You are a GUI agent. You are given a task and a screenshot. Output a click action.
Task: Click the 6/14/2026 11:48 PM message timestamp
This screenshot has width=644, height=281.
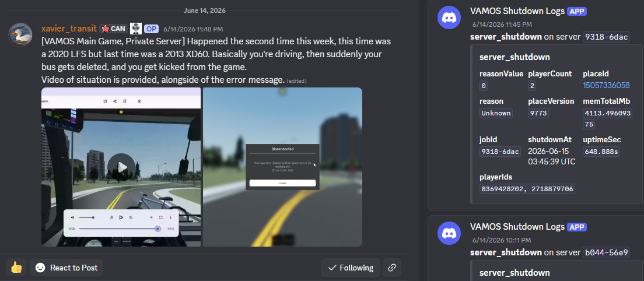pos(193,29)
